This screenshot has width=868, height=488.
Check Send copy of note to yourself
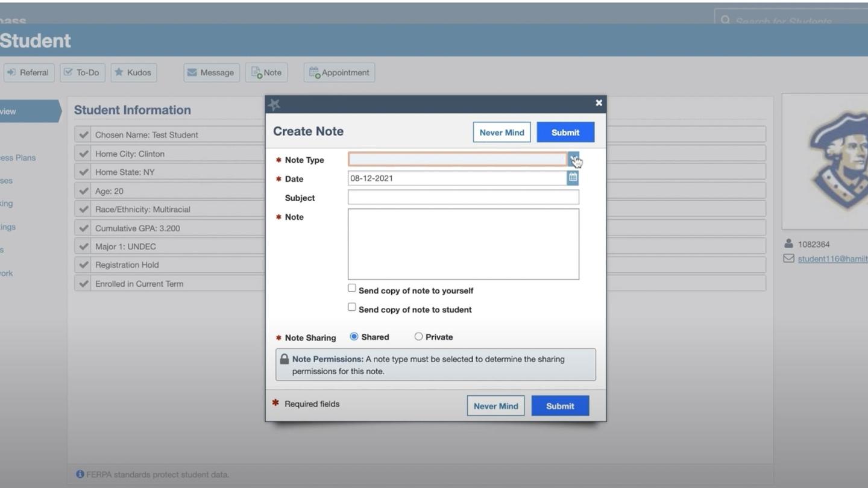352,288
